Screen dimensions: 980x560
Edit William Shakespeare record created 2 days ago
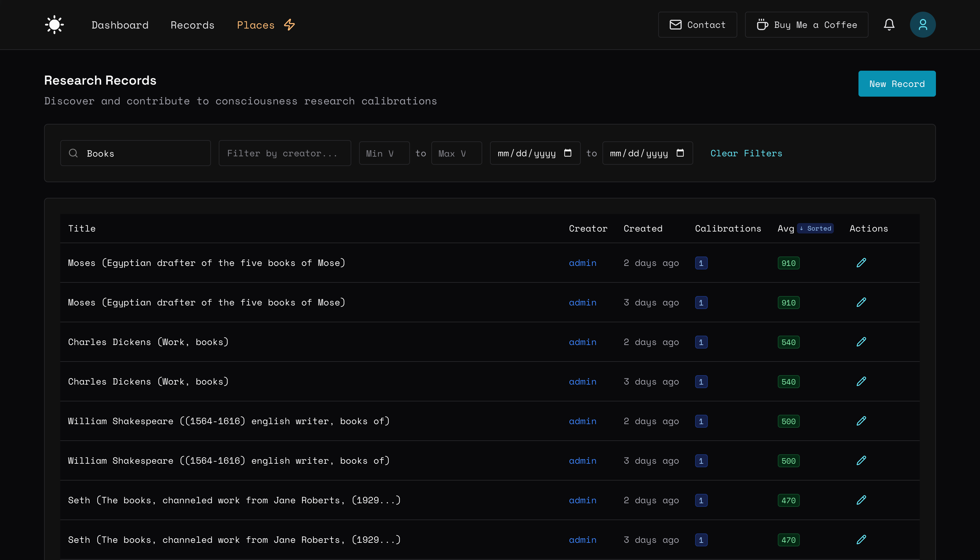pyautogui.click(x=861, y=421)
